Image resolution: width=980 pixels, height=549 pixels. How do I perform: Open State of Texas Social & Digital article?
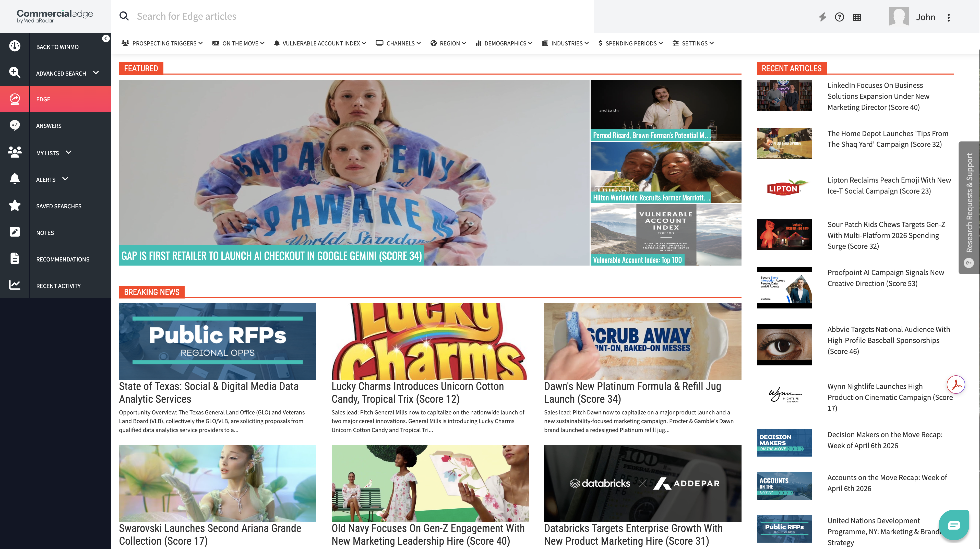point(208,393)
